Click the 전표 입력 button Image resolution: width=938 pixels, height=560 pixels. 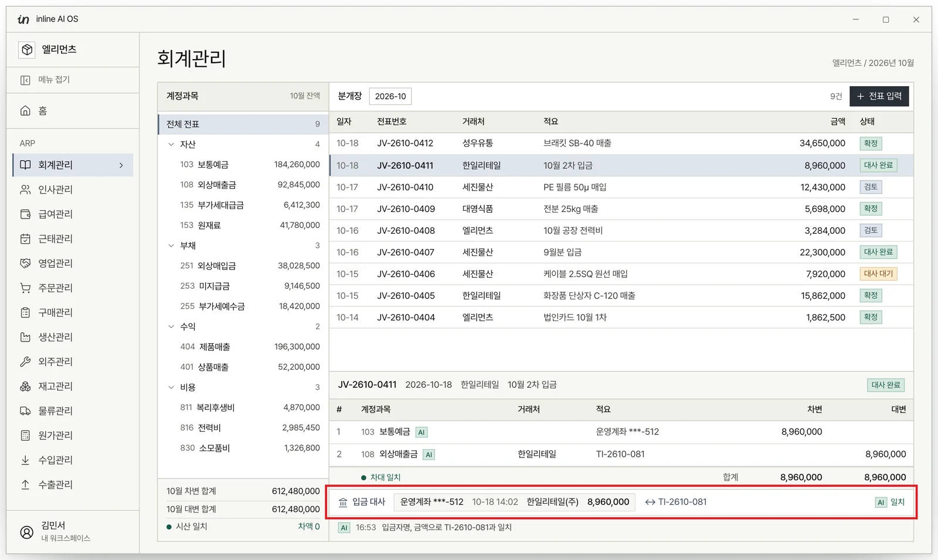point(879,96)
